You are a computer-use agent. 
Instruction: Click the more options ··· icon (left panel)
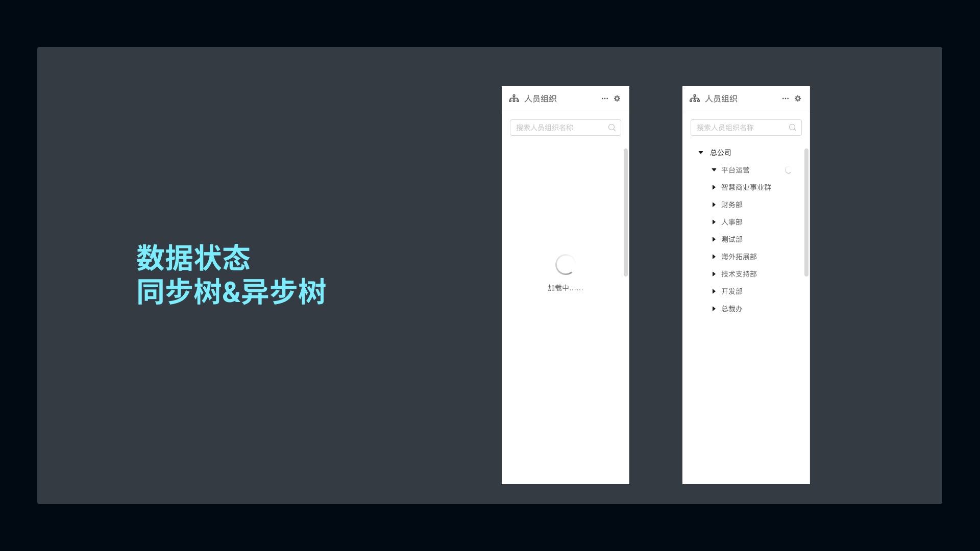[x=604, y=98]
